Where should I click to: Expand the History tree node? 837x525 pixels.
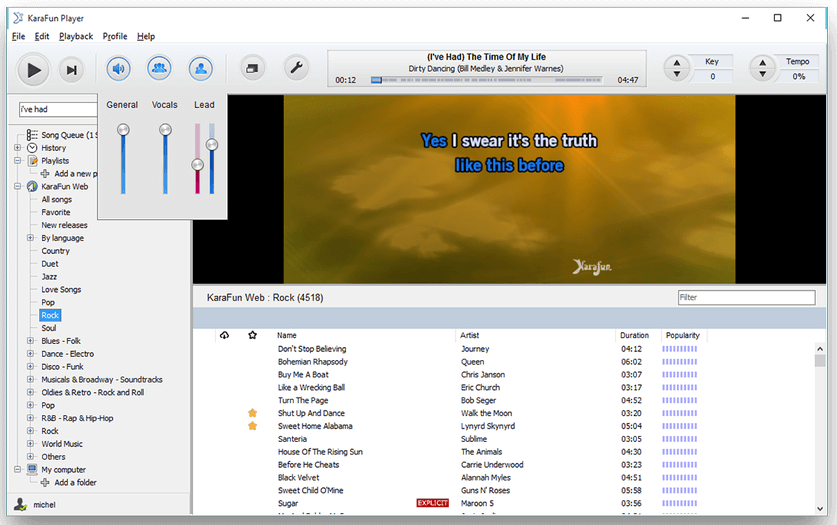pyautogui.click(x=18, y=148)
